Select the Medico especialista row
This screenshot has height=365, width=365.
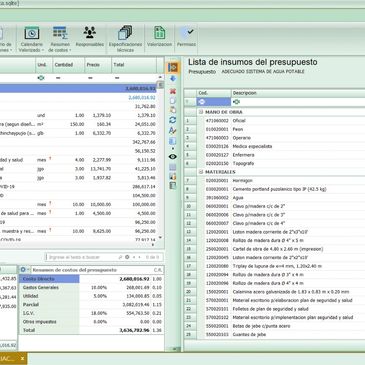point(275,146)
